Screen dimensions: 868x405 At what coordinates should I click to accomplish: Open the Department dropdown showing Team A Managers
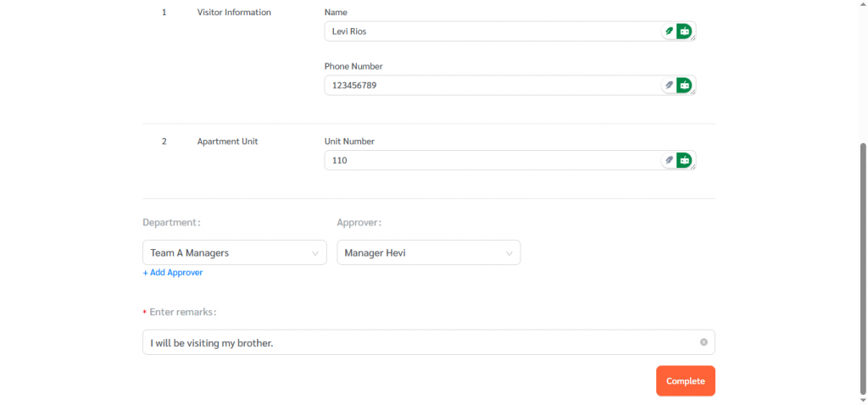point(225,252)
